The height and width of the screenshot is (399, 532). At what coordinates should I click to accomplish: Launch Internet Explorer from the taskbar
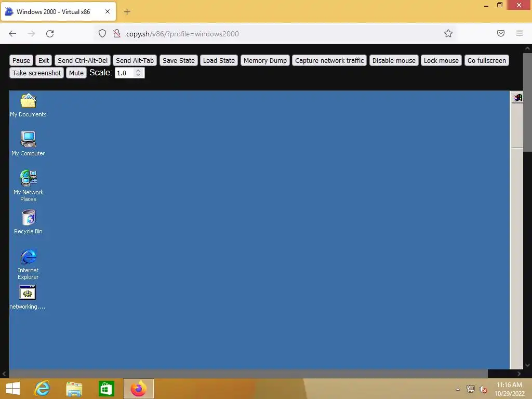point(42,389)
